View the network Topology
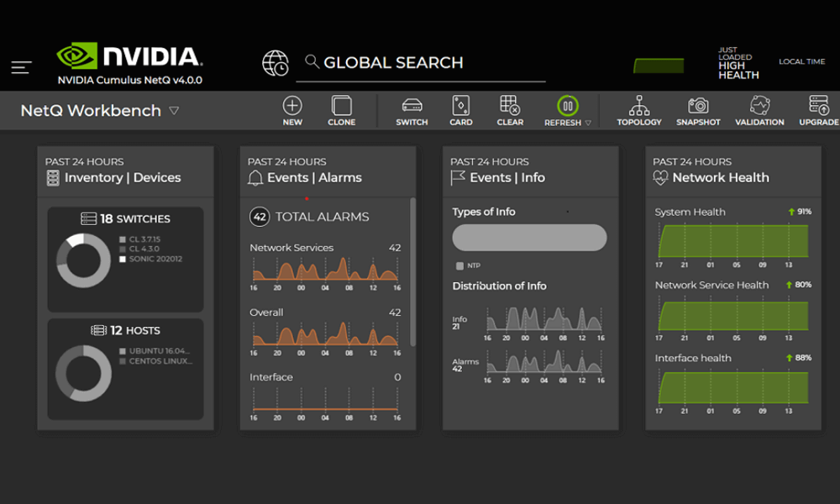The height and width of the screenshot is (504, 840). pos(638,110)
